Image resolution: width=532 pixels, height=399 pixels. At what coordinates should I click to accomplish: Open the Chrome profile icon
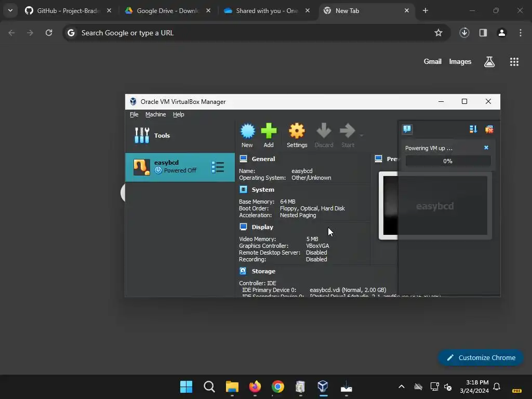tap(502, 33)
